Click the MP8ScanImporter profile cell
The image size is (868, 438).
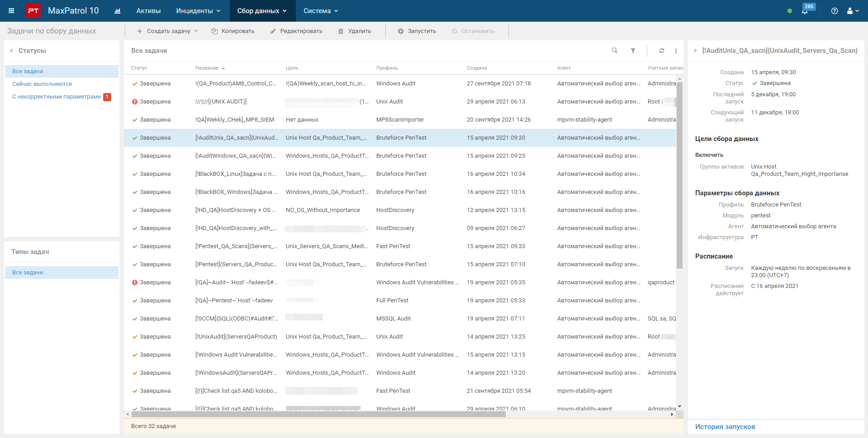(400, 120)
